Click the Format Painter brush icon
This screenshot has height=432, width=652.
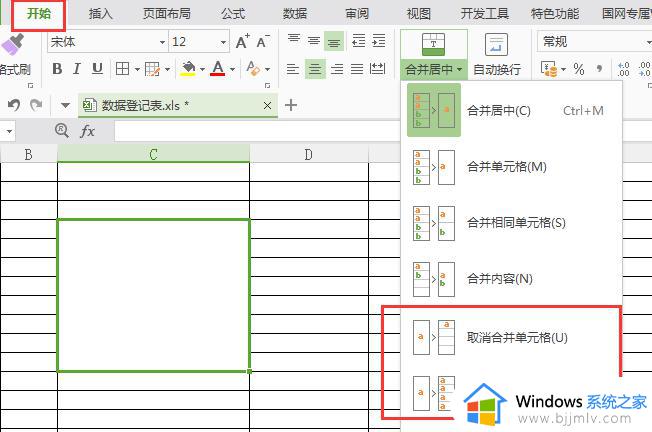point(12,44)
